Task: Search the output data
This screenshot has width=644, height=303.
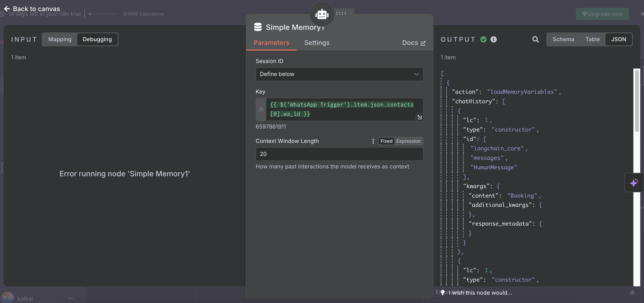Action: tap(535, 39)
